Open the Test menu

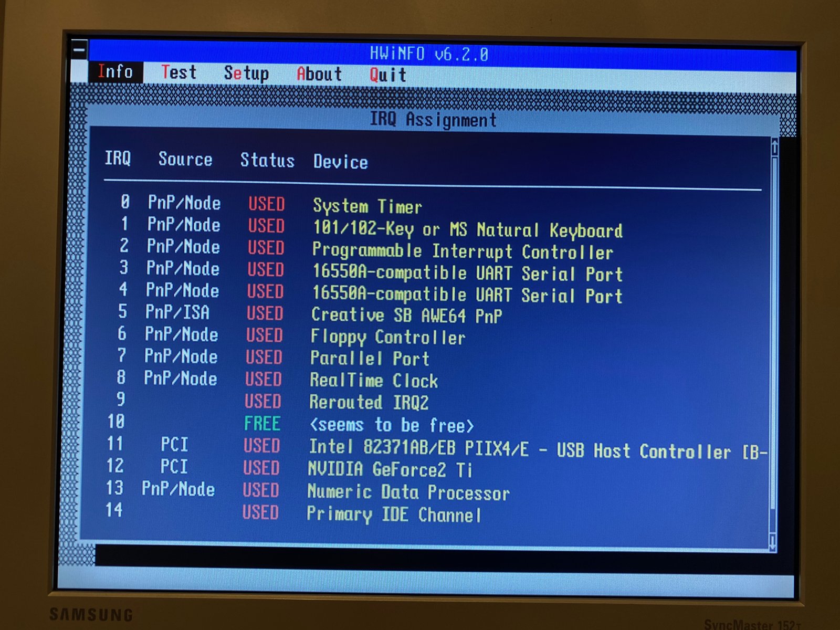(x=178, y=72)
